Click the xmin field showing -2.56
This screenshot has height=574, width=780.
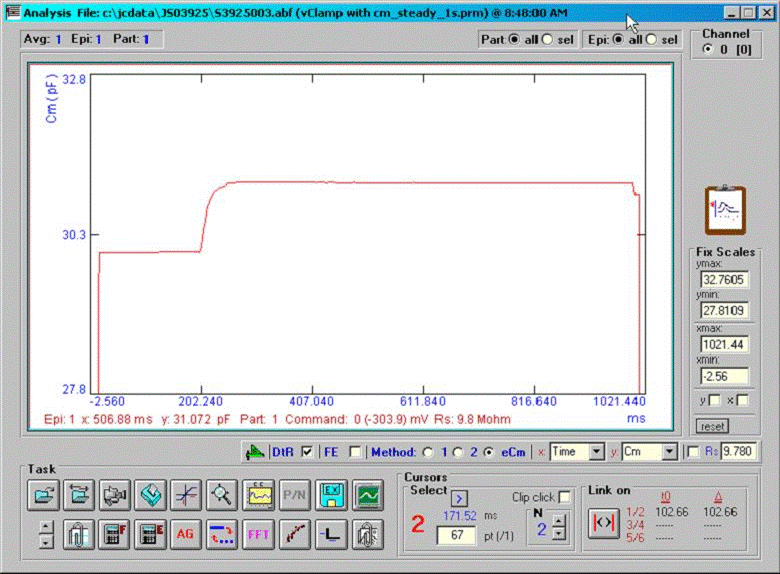click(724, 376)
